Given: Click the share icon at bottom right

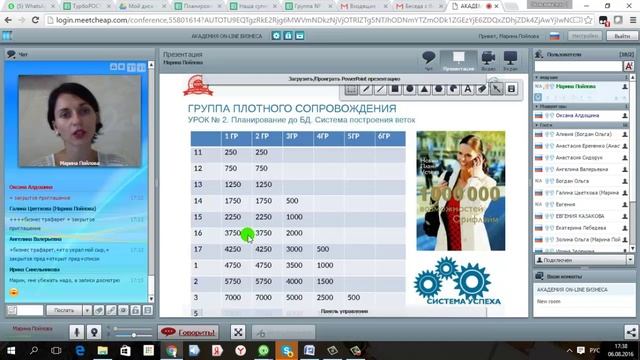Looking at the screenshot, I should pyautogui.click(x=631, y=332).
